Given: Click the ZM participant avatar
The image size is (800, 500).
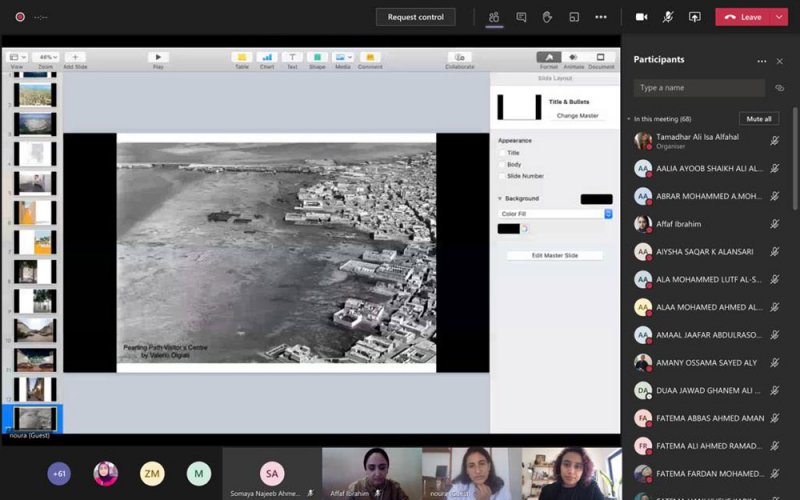Looking at the screenshot, I should click(152, 473).
